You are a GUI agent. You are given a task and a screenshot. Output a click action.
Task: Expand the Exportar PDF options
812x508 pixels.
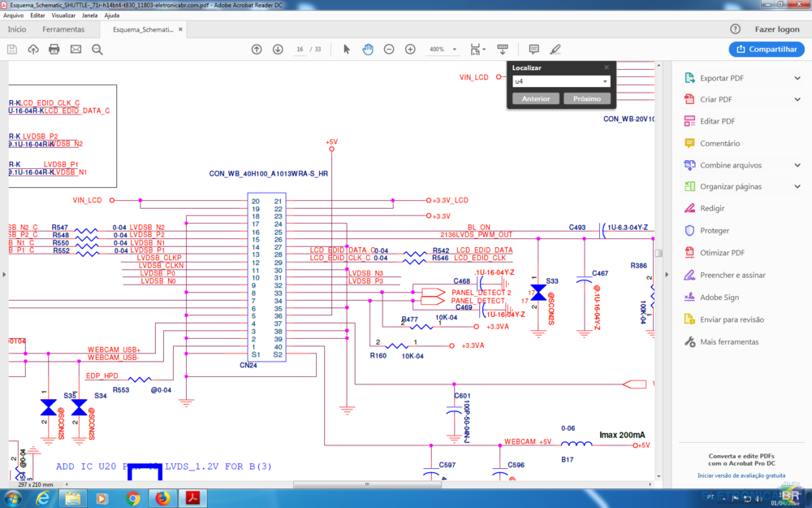pos(797,79)
